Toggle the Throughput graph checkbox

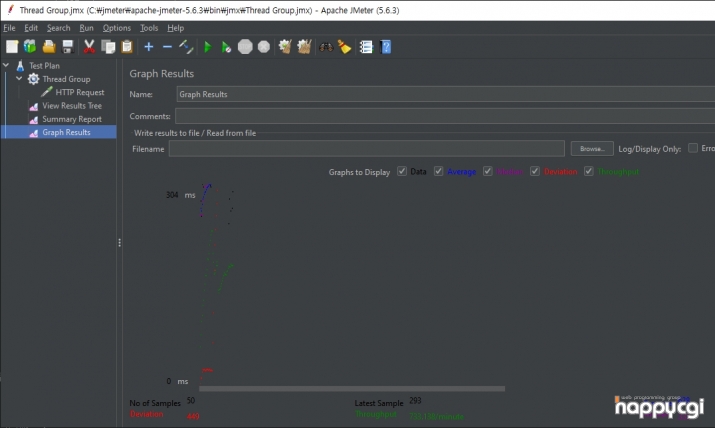(589, 171)
